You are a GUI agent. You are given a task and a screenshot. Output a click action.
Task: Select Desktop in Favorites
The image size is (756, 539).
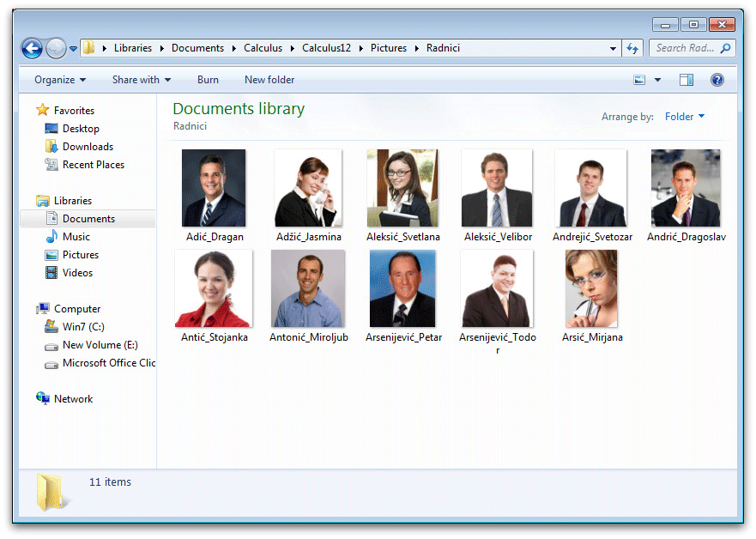click(x=81, y=129)
